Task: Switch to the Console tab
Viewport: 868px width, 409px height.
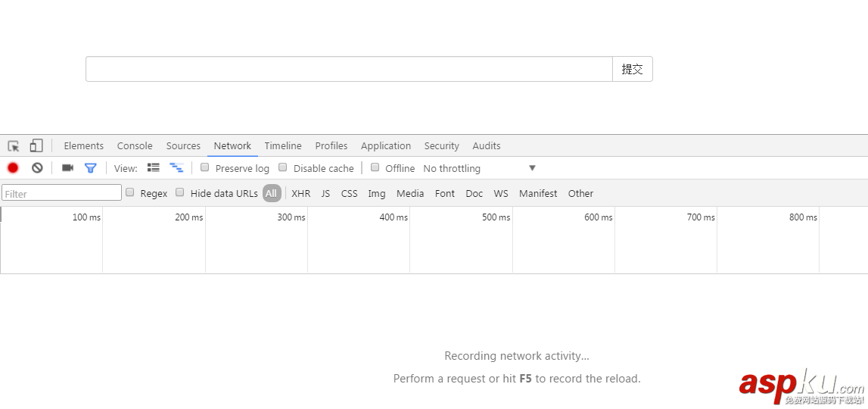Action: (x=135, y=146)
